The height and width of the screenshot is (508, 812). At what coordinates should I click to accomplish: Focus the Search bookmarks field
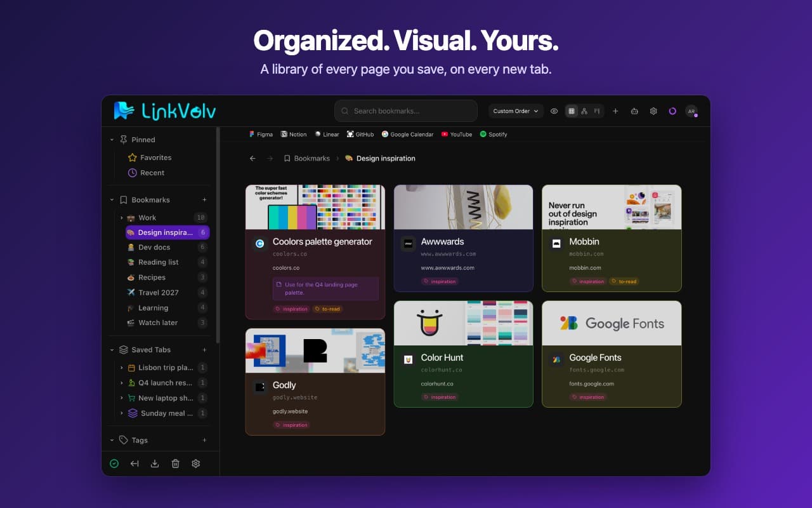pyautogui.click(x=406, y=111)
